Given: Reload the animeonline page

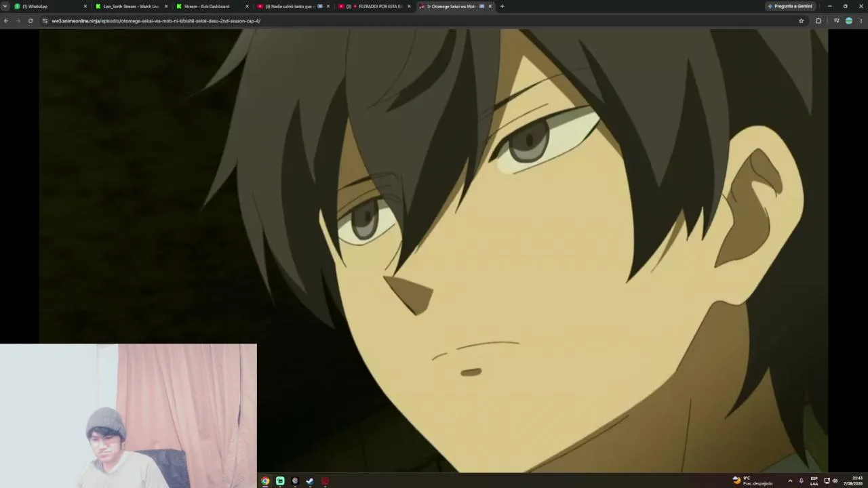Looking at the screenshot, I should tap(31, 21).
